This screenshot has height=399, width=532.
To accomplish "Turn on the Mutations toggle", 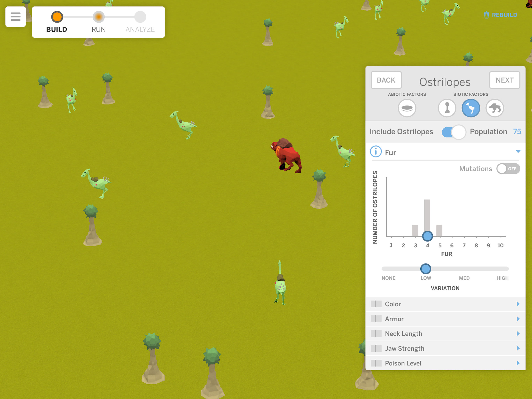I will coord(508,169).
